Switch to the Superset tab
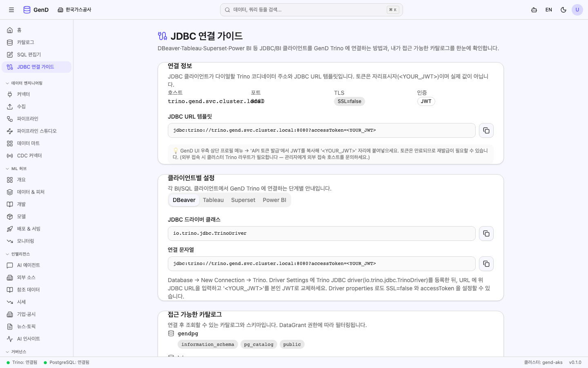Image resolution: width=588 pixels, height=368 pixels. pos(243,200)
